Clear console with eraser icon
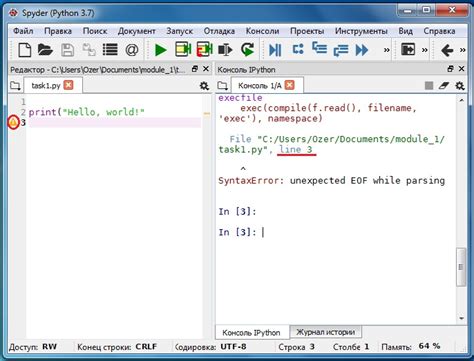 (x=444, y=86)
